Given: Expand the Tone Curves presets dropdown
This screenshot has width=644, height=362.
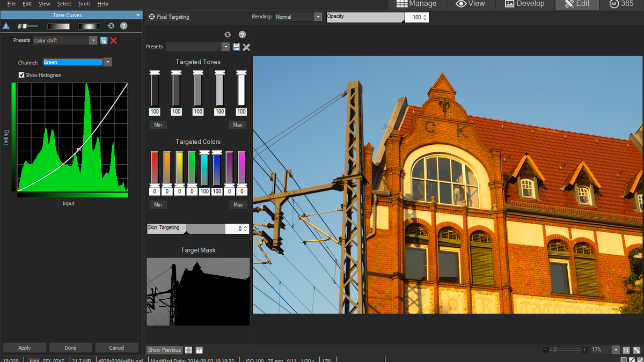Looking at the screenshot, I should click(93, 40).
